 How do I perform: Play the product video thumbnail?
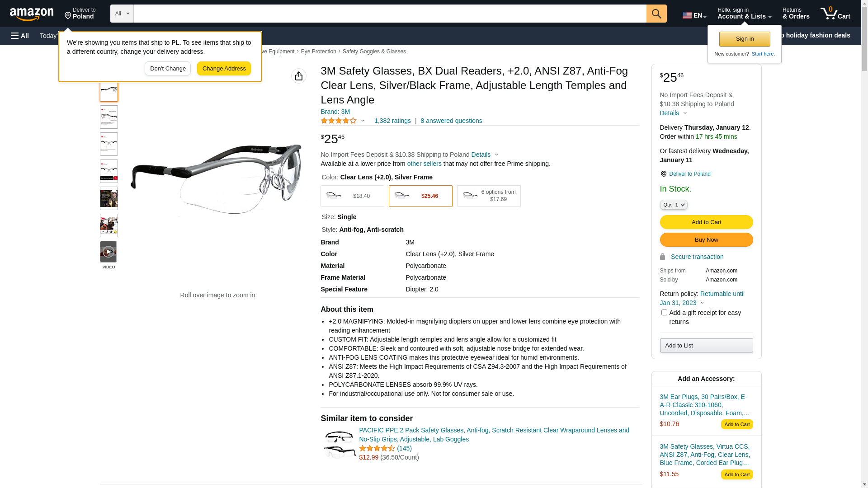108,252
